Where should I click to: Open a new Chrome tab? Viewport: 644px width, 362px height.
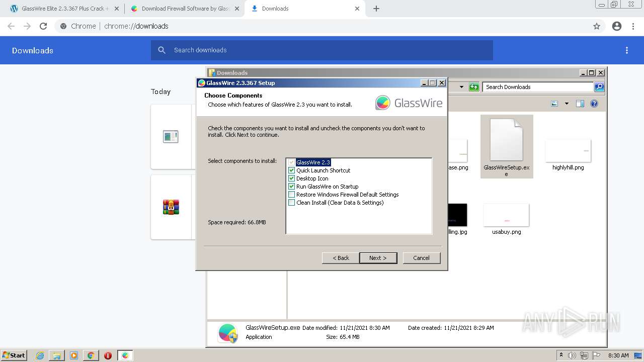click(376, 9)
